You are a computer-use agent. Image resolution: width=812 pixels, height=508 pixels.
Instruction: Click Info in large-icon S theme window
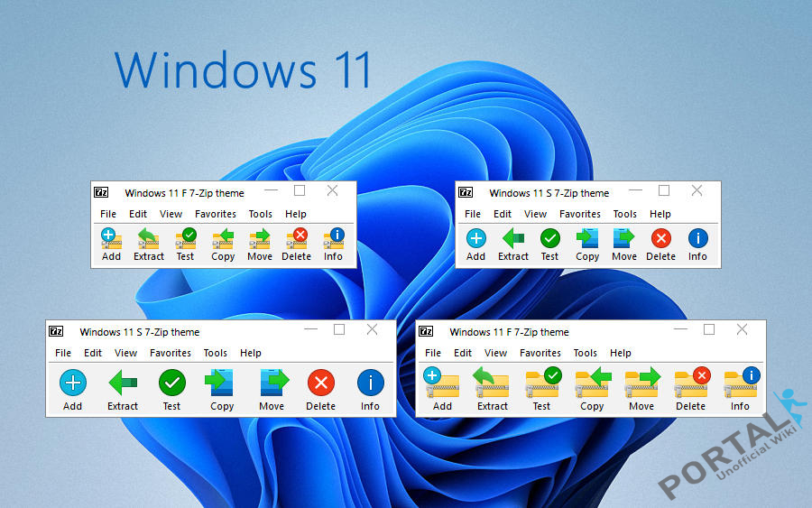point(370,390)
